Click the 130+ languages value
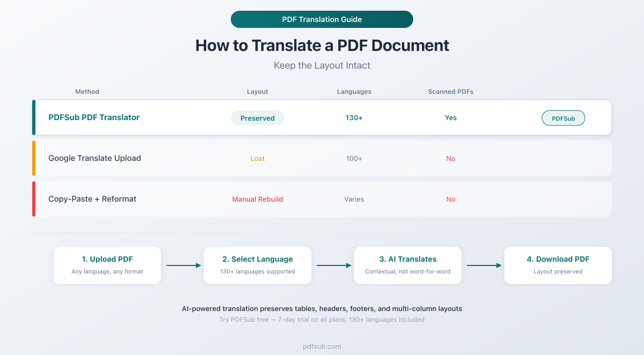Screen dimensions: 644x355 click(354, 118)
